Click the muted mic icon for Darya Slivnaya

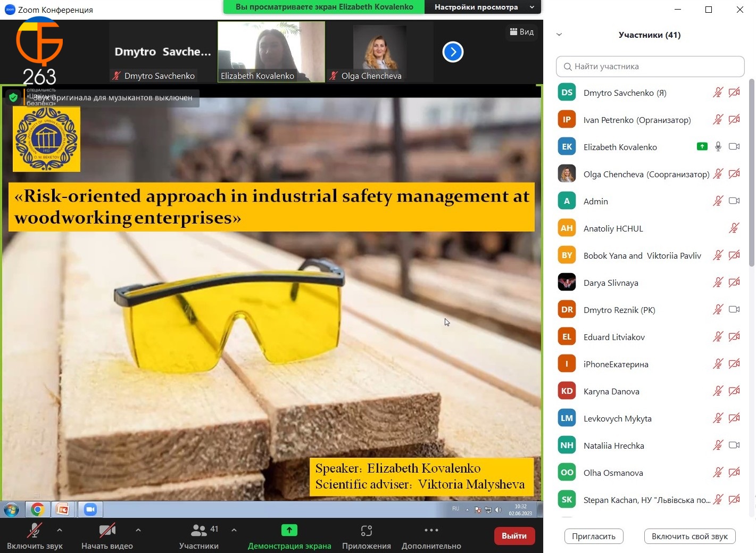coord(718,283)
